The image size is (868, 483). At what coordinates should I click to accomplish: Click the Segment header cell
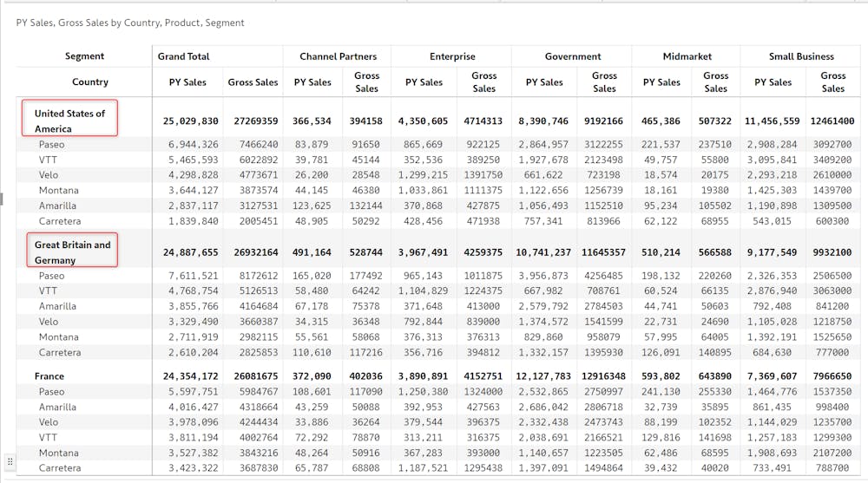84,55
